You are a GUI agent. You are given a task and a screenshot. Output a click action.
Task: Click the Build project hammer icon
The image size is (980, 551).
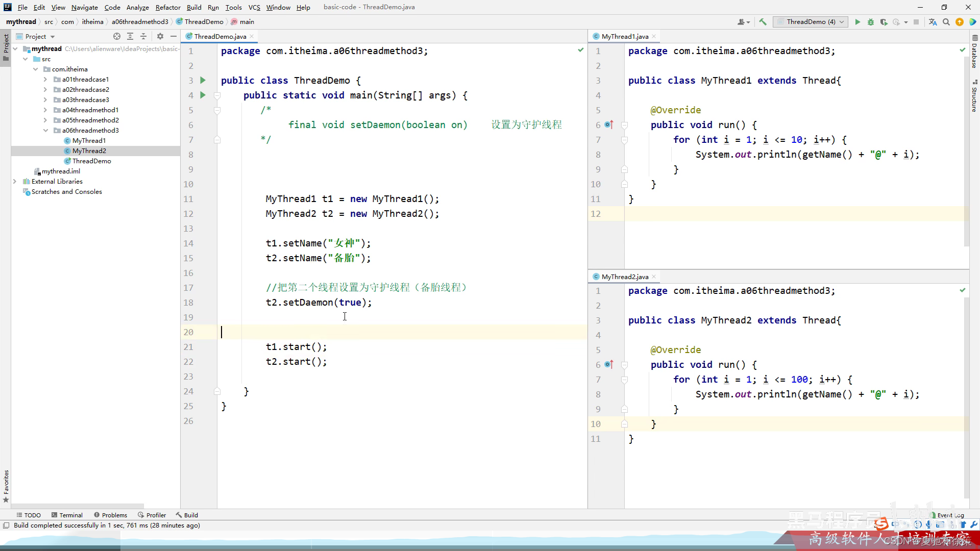pos(763,22)
